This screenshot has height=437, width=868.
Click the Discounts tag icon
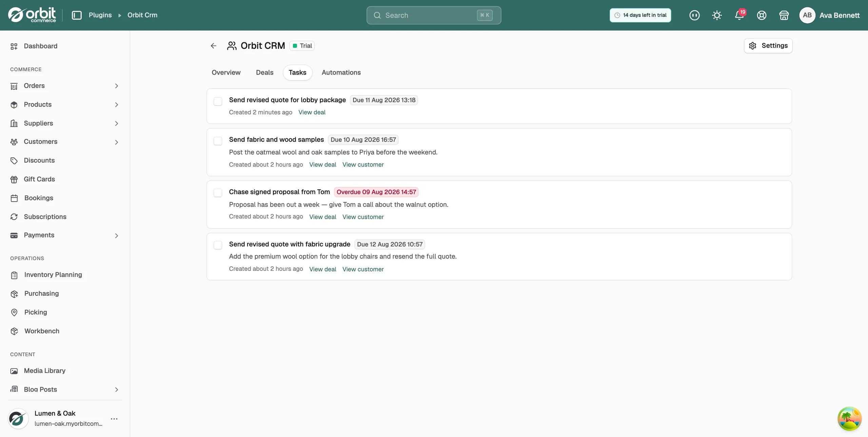14,161
